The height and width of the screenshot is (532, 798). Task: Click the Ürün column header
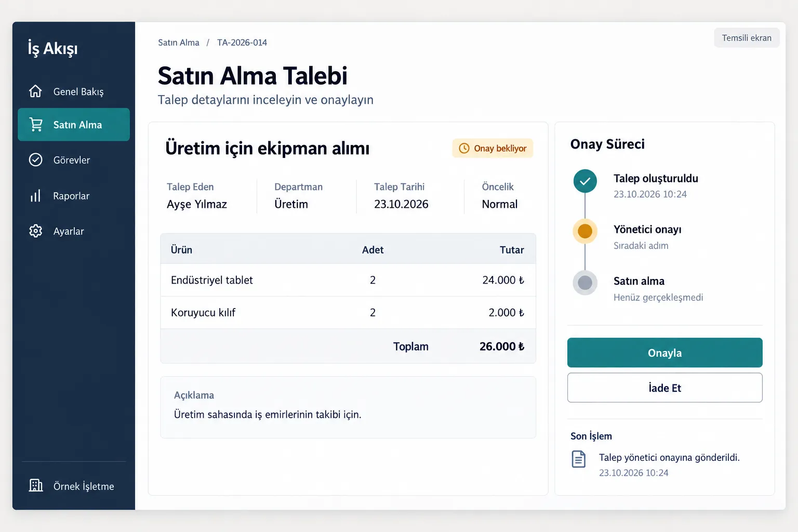181,250
